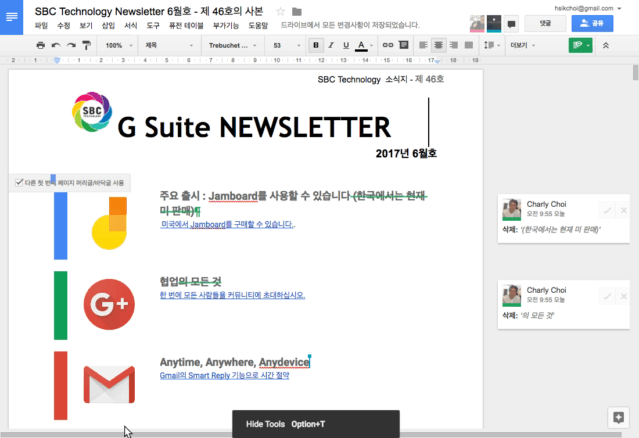The image size is (639, 438).
Task: Print the document with printer icon
Action: click(x=40, y=45)
